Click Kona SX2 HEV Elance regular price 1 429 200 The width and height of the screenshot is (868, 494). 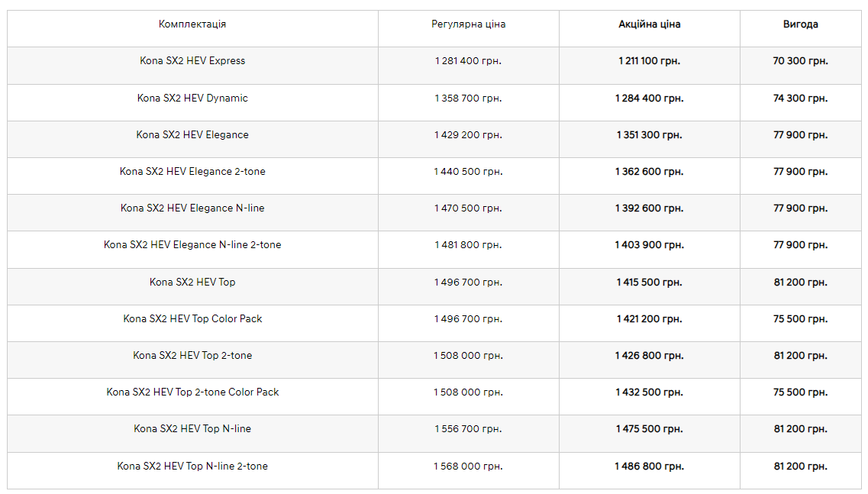coord(468,135)
